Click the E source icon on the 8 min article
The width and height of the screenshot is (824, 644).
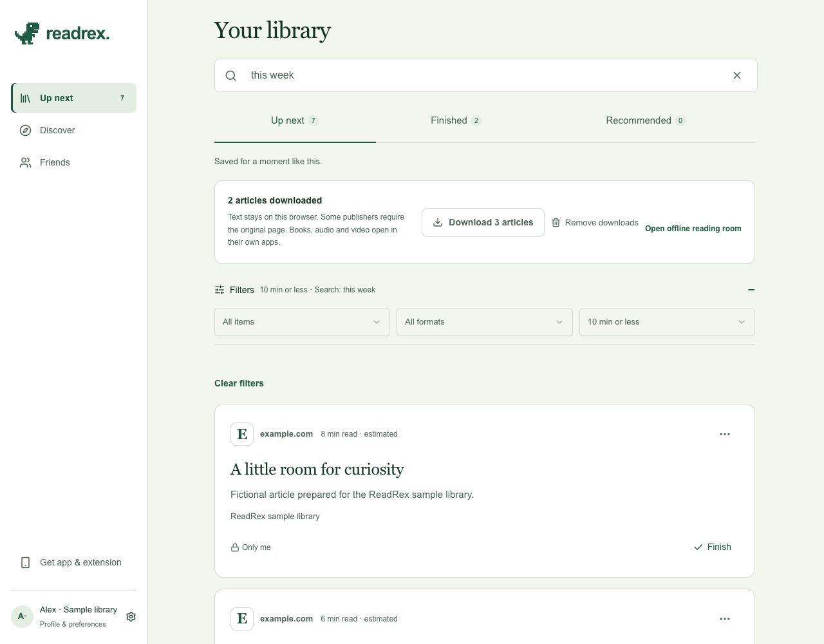pos(242,434)
